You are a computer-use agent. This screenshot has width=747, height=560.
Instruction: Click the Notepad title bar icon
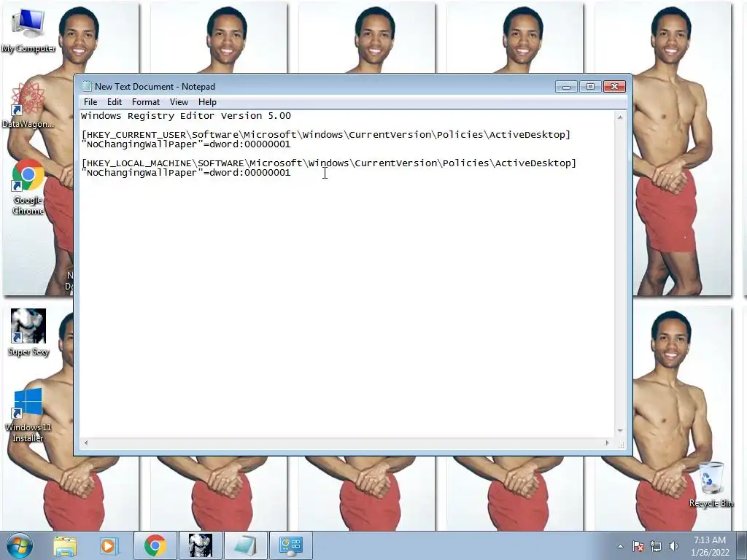click(x=86, y=86)
